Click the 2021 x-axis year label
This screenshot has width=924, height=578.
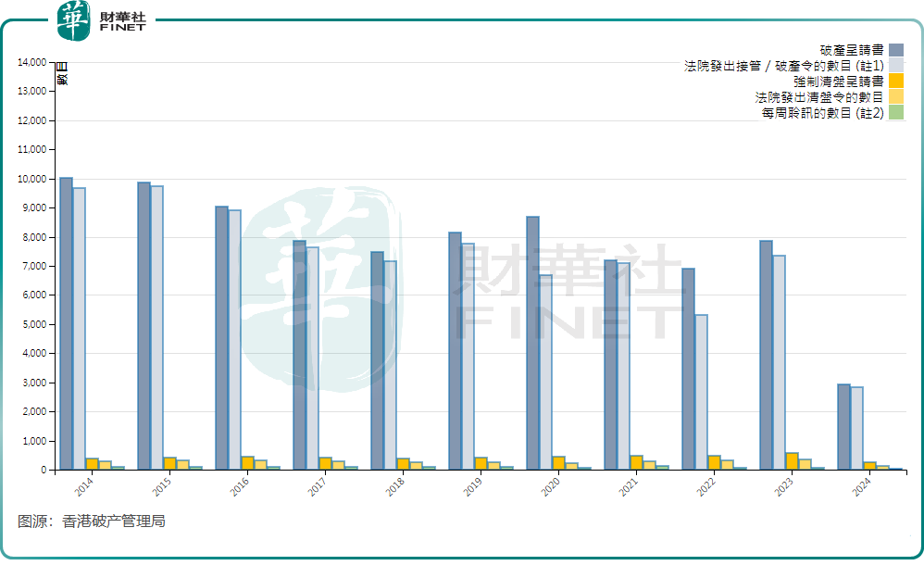[x=629, y=487]
